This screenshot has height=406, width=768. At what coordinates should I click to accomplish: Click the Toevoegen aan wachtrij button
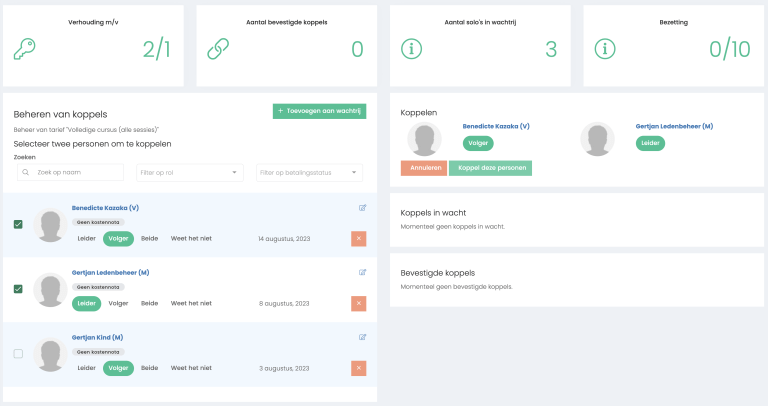[x=319, y=111]
